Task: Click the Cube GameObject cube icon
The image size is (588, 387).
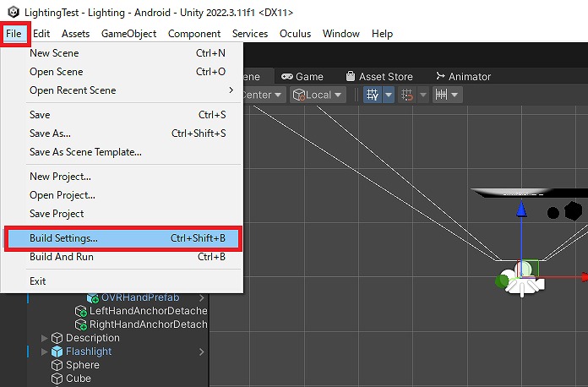Action: coord(57,379)
